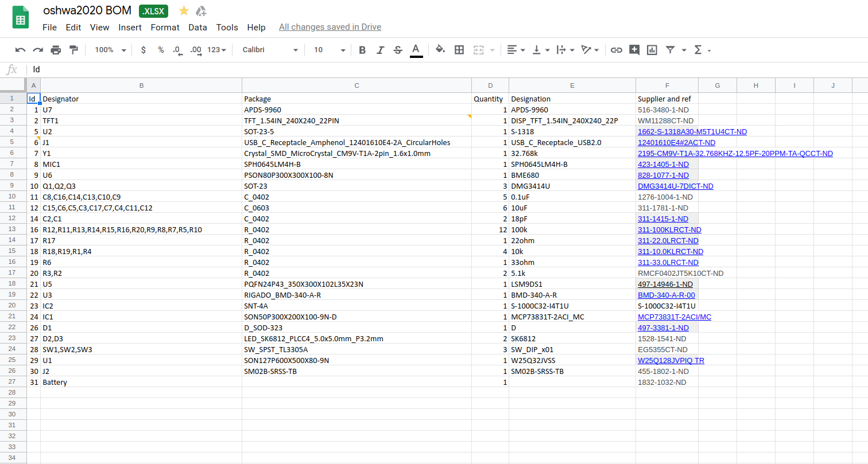Toggle Bold formatting
Screen dimensions: 868x464
(x=362, y=50)
